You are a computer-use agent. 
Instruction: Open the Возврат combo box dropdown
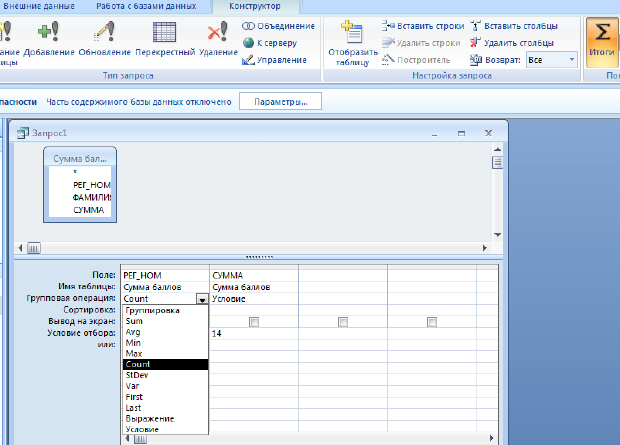pyautogui.click(x=572, y=60)
